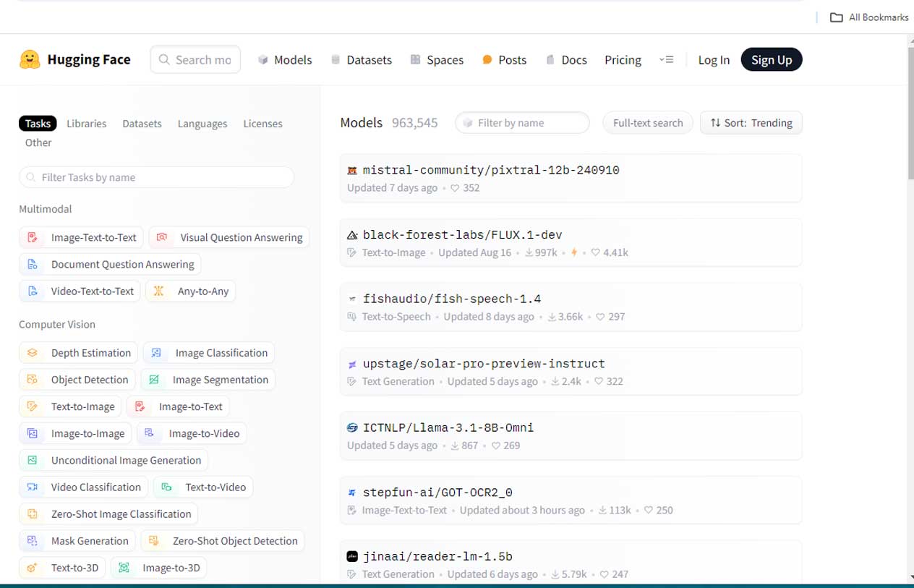The image size is (914, 588).
Task: Click the top search models field
Action: pyautogui.click(x=195, y=59)
